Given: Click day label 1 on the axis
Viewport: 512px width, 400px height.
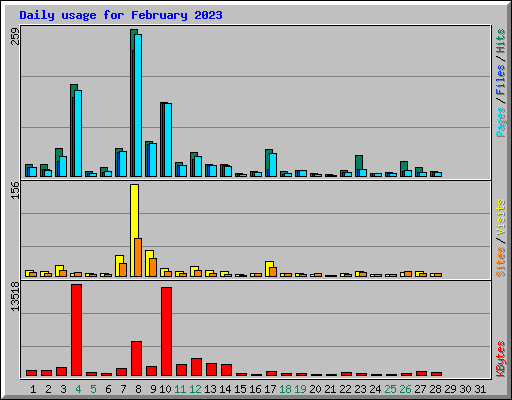Looking at the screenshot, I should [x=33, y=389].
